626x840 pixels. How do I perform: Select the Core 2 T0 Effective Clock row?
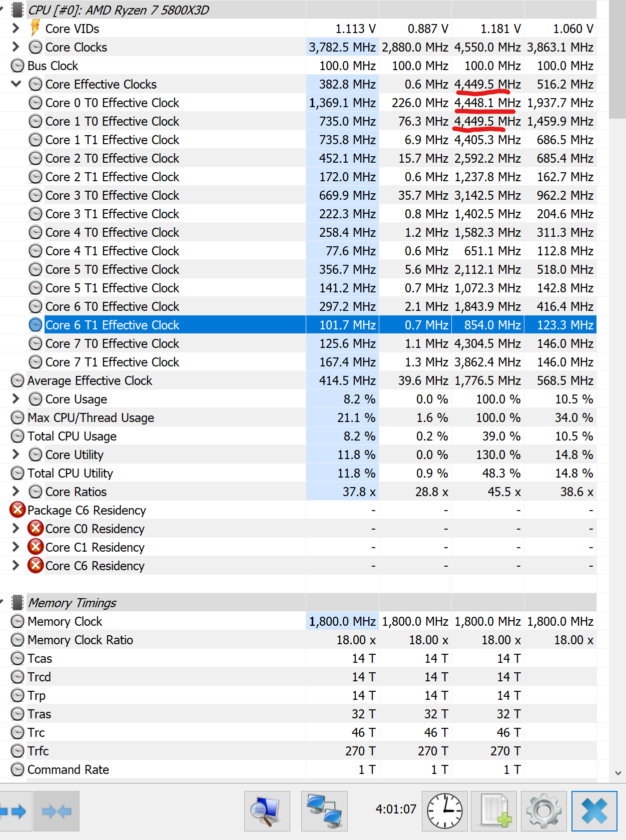coord(298,158)
